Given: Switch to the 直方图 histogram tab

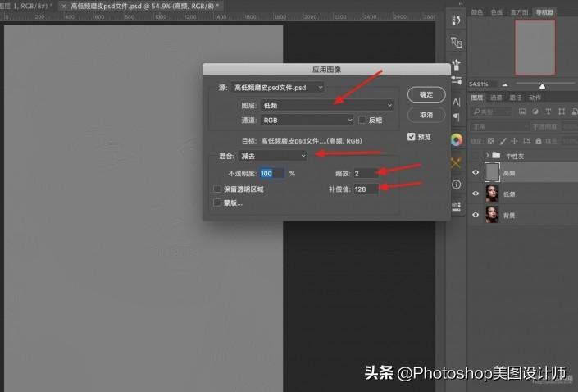Looking at the screenshot, I should click(x=519, y=12).
